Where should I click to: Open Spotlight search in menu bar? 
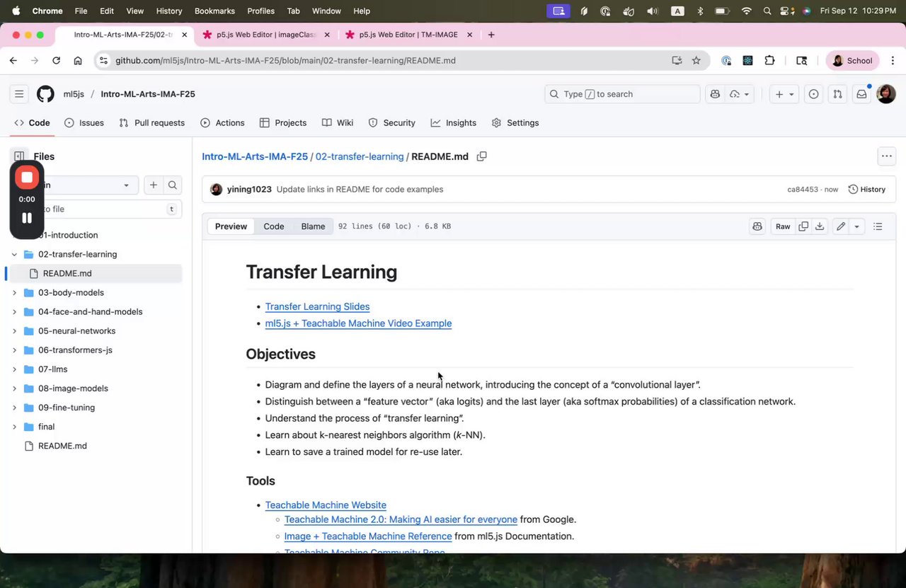point(767,11)
